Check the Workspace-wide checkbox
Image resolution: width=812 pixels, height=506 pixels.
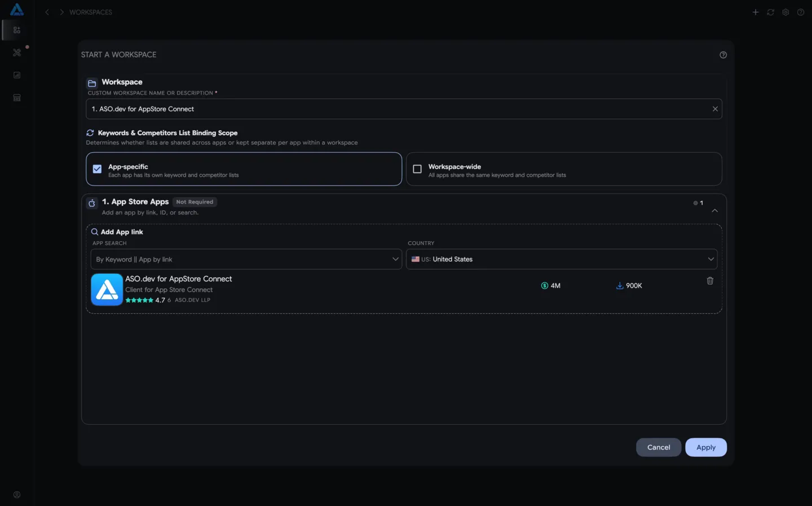(x=417, y=169)
